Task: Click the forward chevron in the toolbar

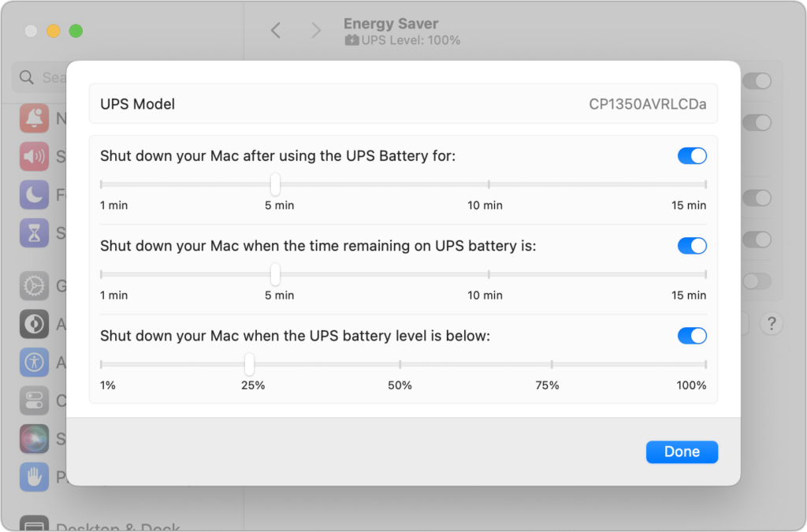Action: click(x=316, y=30)
